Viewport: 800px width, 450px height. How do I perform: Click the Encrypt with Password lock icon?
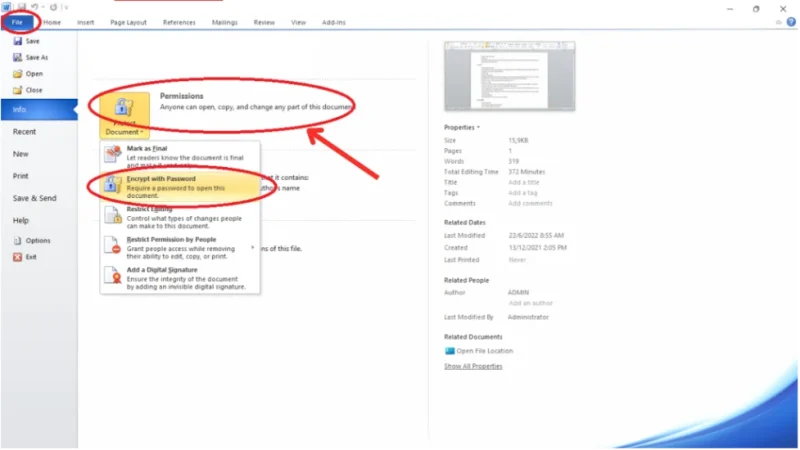click(113, 185)
